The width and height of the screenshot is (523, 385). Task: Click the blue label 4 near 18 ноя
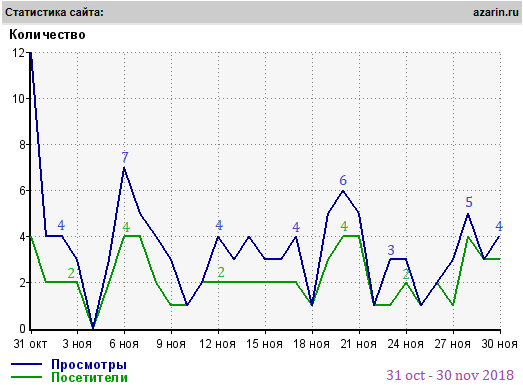click(296, 227)
